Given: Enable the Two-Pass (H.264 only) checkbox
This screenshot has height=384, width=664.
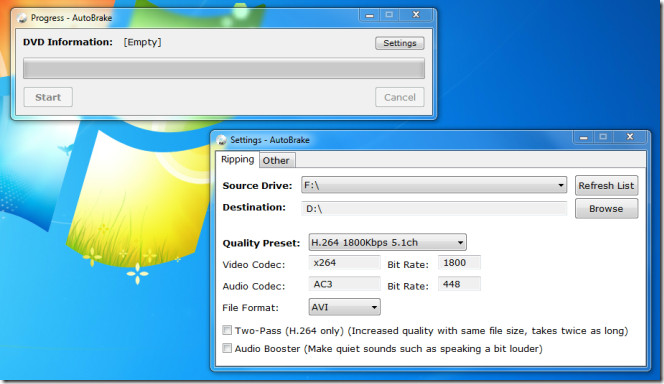Looking at the screenshot, I should [227, 330].
